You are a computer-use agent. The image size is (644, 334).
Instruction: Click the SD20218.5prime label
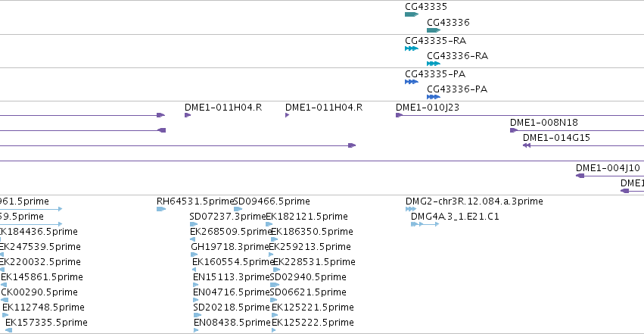click(x=232, y=307)
